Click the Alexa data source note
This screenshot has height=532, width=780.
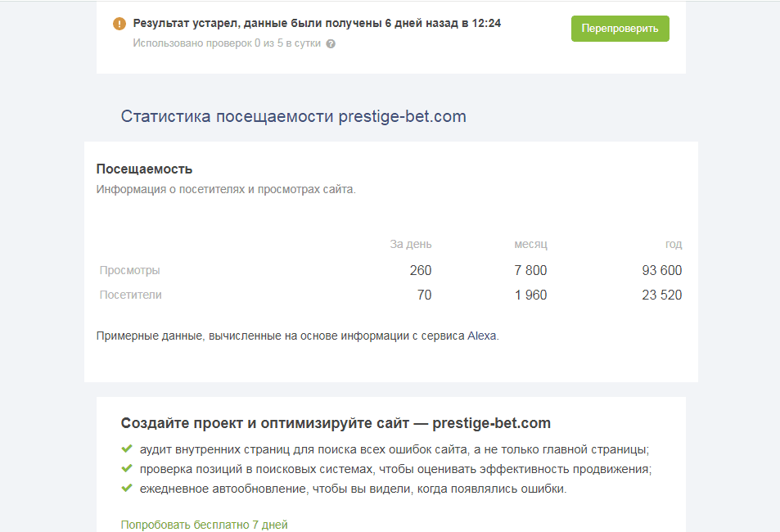coord(297,336)
